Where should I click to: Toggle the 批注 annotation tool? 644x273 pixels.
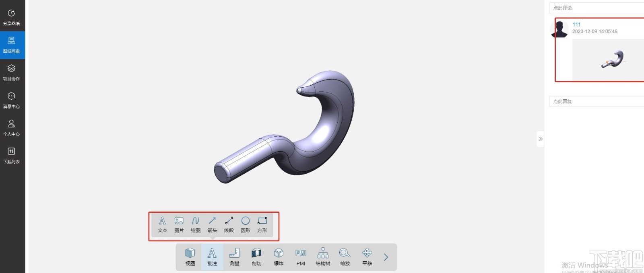[212, 257]
